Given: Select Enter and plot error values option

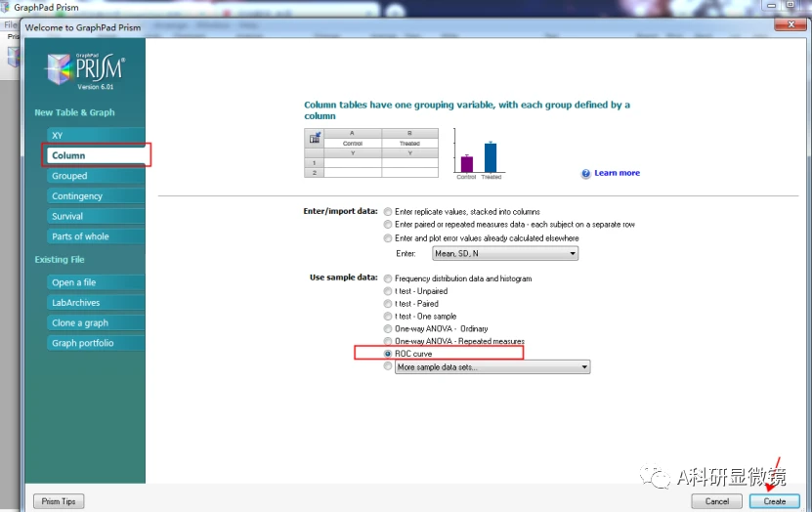Looking at the screenshot, I should click(387, 238).
